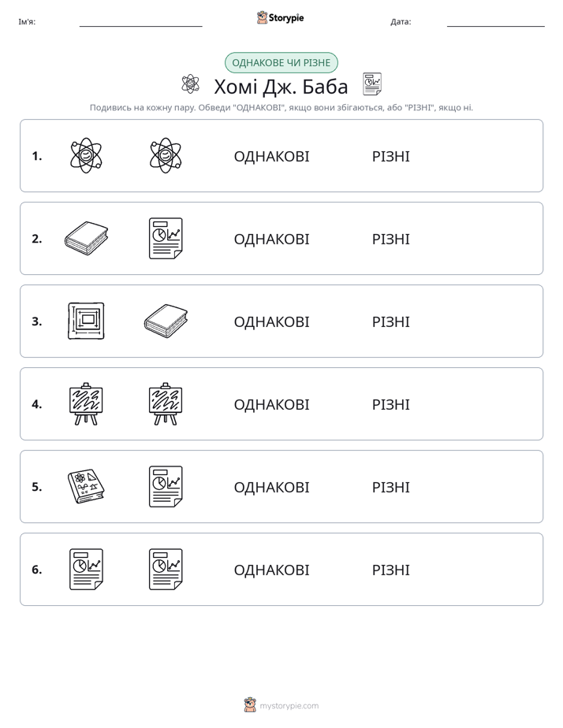
Task: Click the Ім'я name input line
Action: pyautogui.click(x=140, y=22)
